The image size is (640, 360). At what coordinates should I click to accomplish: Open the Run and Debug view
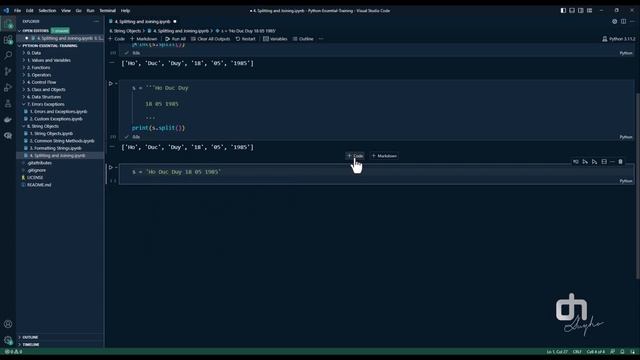(8, 87)
